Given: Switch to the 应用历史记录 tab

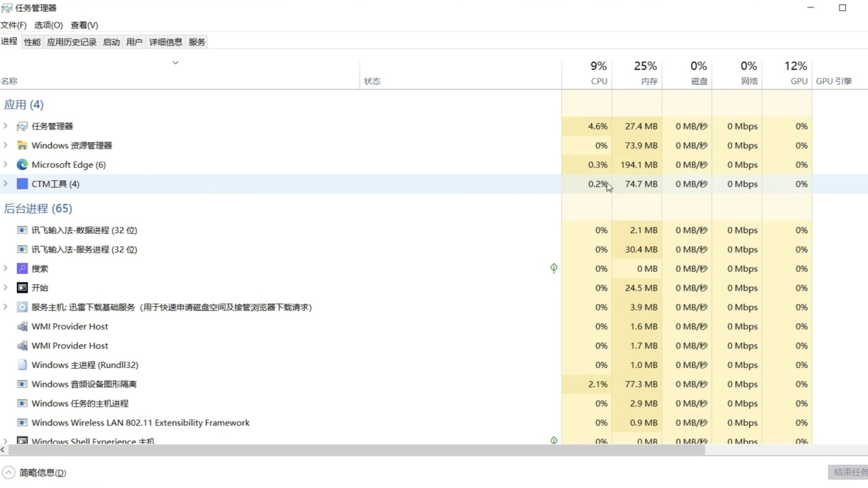Looking at the screenshot, I should click(x=72, y=42).
